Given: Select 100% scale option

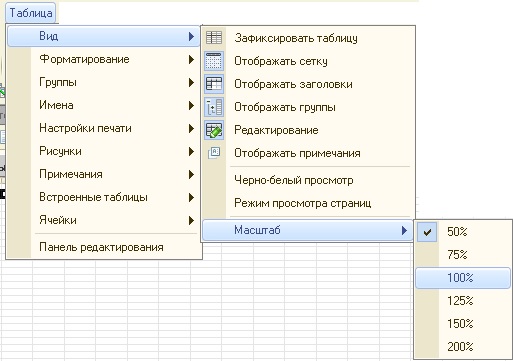Looking at the screenshot, I should pyautogui.click(x=463, y=278).
